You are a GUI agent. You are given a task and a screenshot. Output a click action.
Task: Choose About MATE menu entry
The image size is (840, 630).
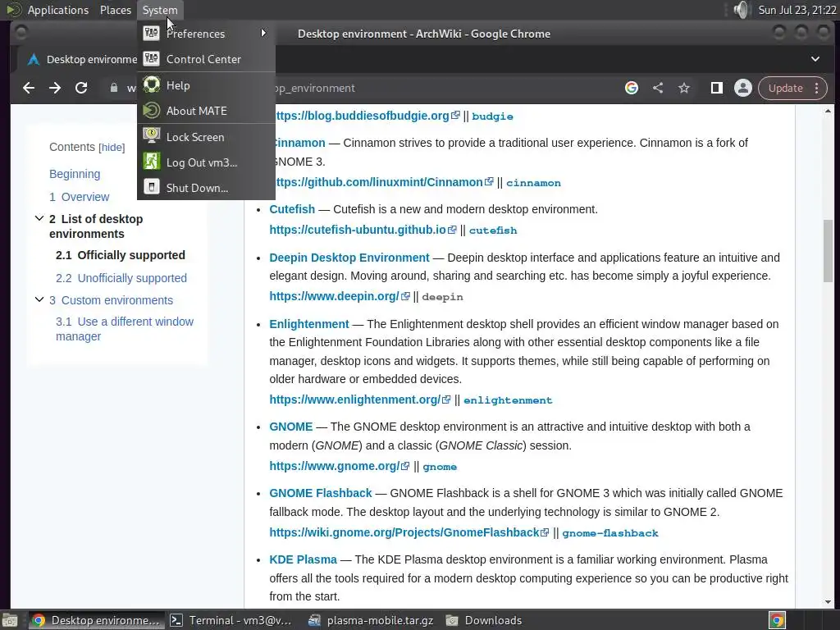coord(206,111)
